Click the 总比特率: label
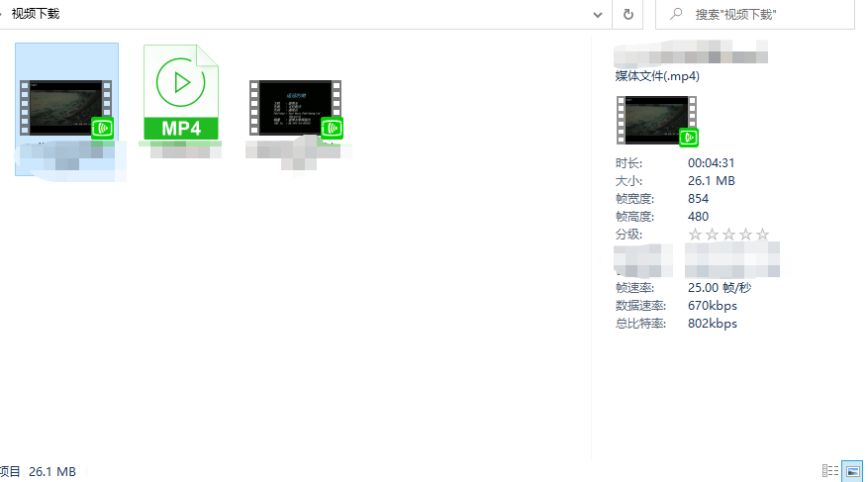Image resolution: width=868 pixels, height=482 pixels. [x=640, y=324]
